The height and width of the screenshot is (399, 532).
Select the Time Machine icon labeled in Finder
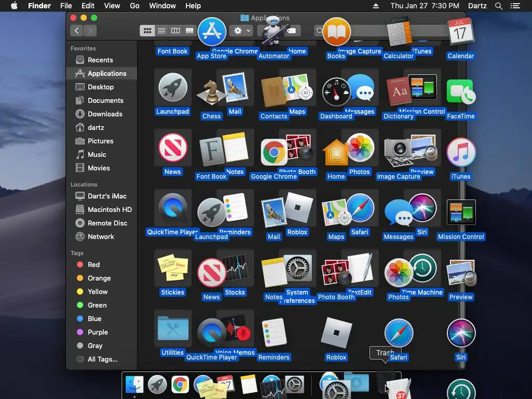[x=423, y=268]
